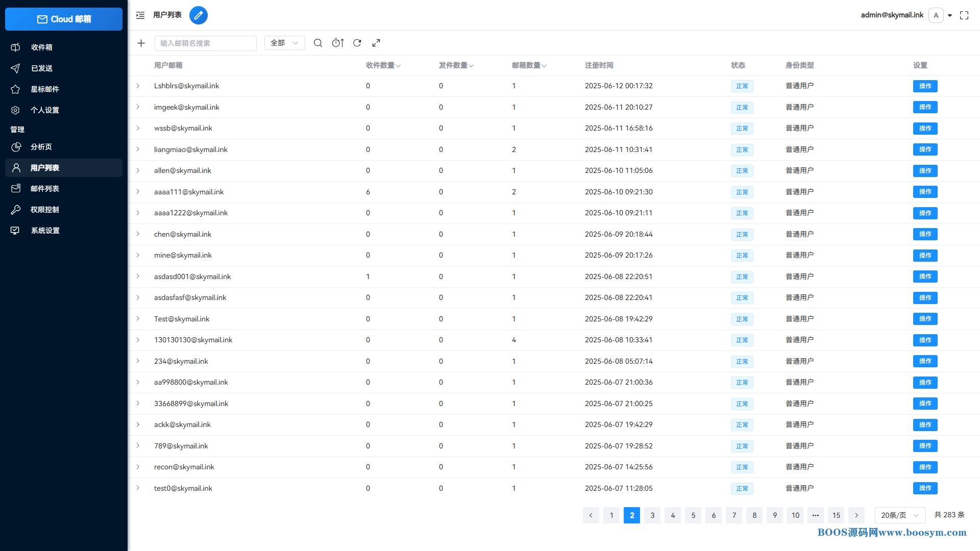The width and height of the screenshot is (980, 551).
Task: Collapse sidebar with menu fold icon
Action: (x=140, y=15)
